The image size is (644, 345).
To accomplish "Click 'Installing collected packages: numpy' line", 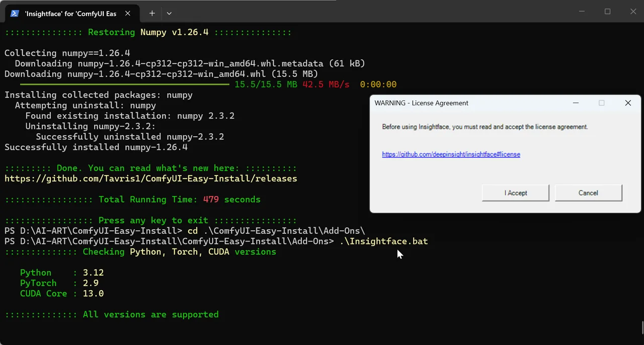I will click(x=99, y=95).
